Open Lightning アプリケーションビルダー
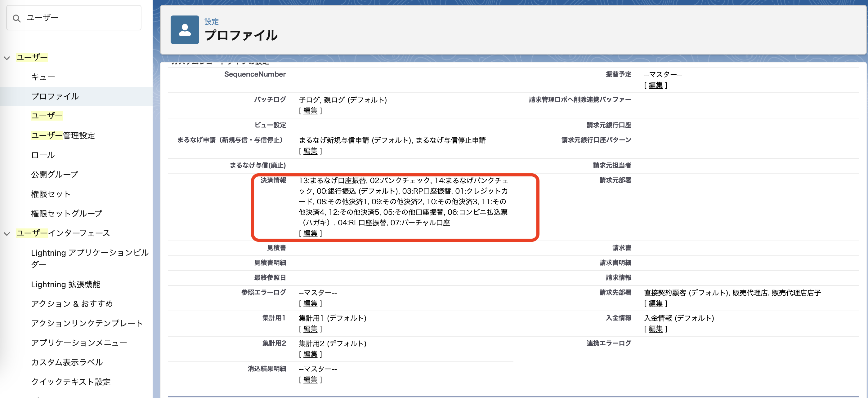This screenshot has height=398, width=868. [x=89, y=258]
